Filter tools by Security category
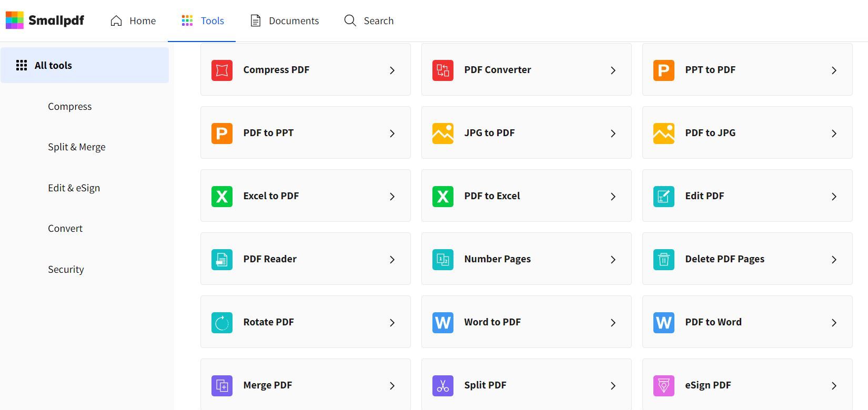868x410 pixels. pyautogui.click(x=66, y=269)
